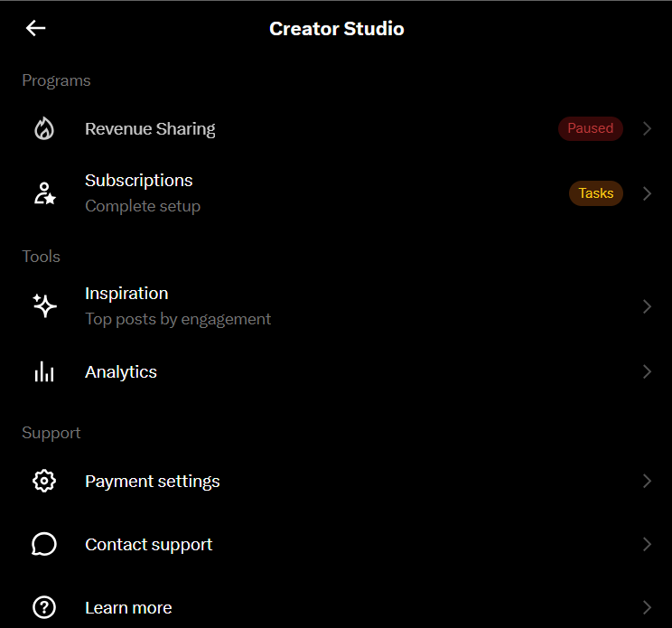Image resolution: width=672 pixels, height=628 pixels.
Task: Click the Learn more question mark icon
Action: 44,607
